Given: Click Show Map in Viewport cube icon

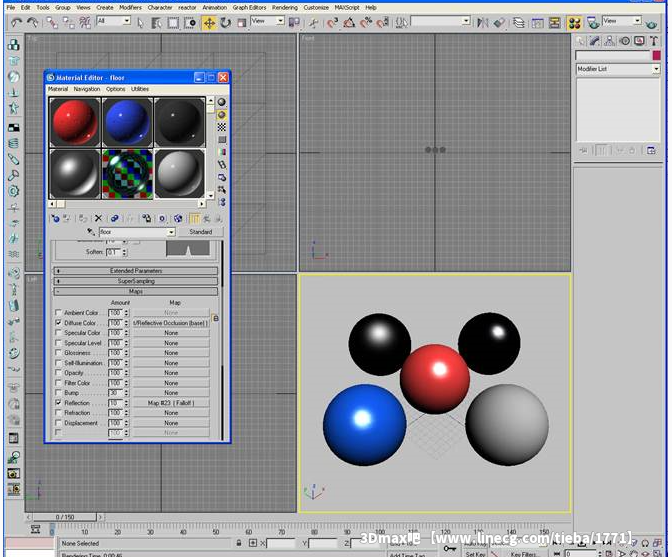Looking at the screenshot, I should 178,219.
